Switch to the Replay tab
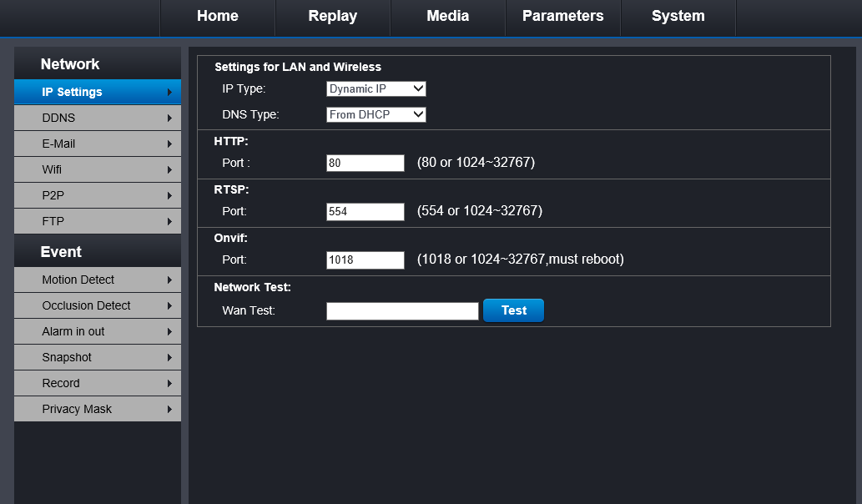 click(x=332, y=17)
